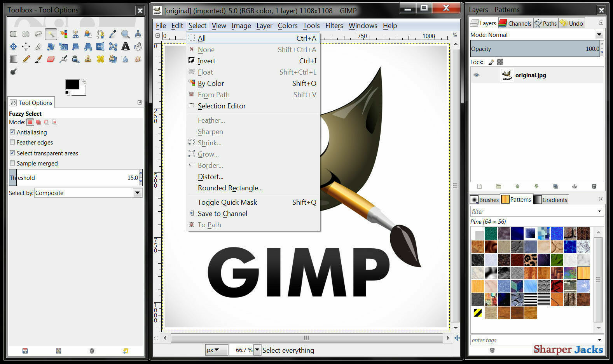Set mode to Intersect with current selection
The image size is (613, 364).
click(x=54, y=122)
